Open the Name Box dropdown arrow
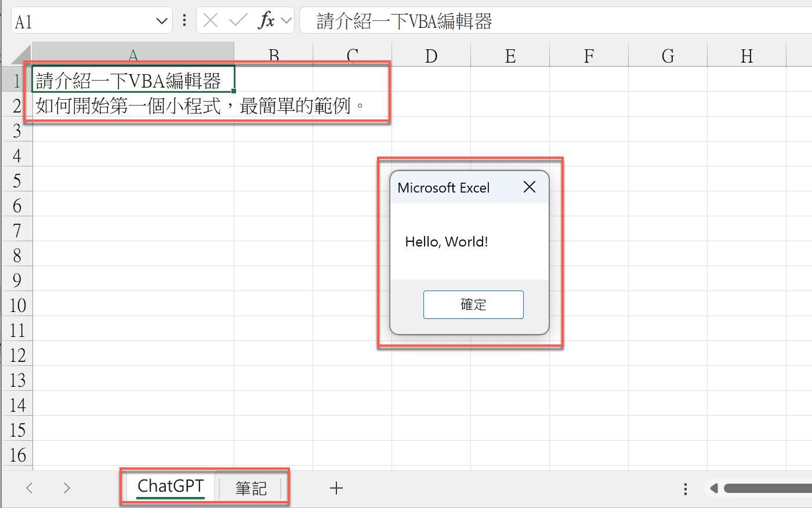 [162, 21]
